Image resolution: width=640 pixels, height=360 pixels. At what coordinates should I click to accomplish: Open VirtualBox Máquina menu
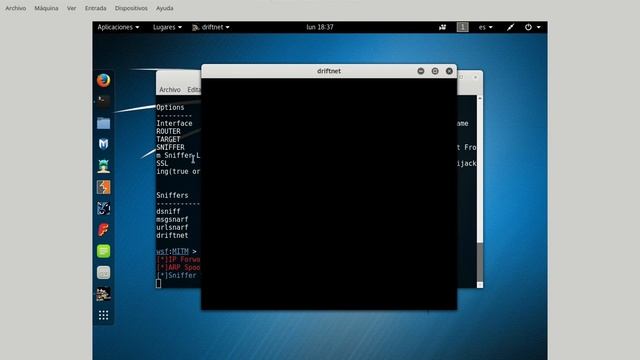[x=46, y=8]
